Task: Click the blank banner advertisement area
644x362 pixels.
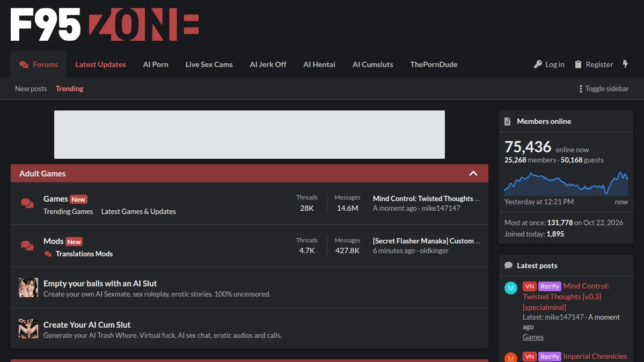Action: tap(250, 135)
